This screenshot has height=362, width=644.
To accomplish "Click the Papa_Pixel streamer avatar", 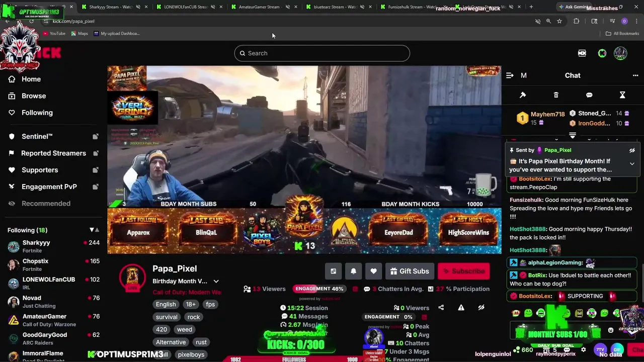I will [x=132, y=277].
